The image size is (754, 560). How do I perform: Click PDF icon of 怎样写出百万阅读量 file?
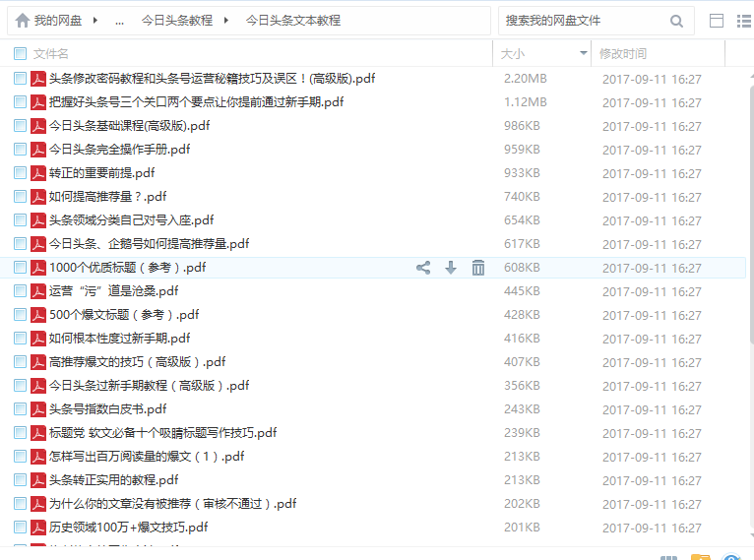point(38,457)
